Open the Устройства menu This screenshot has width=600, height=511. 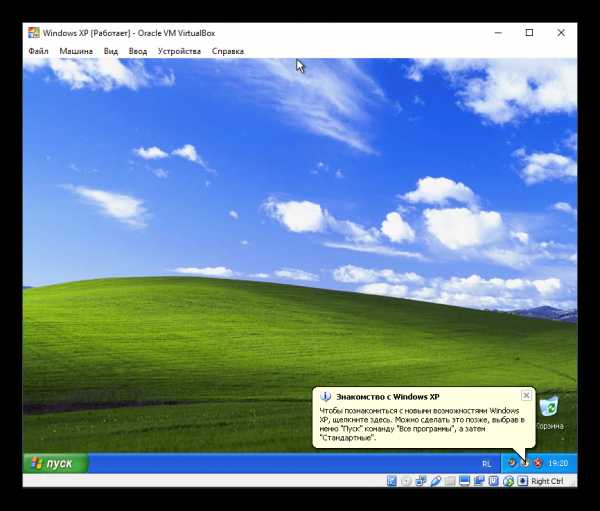pos(180,51)
